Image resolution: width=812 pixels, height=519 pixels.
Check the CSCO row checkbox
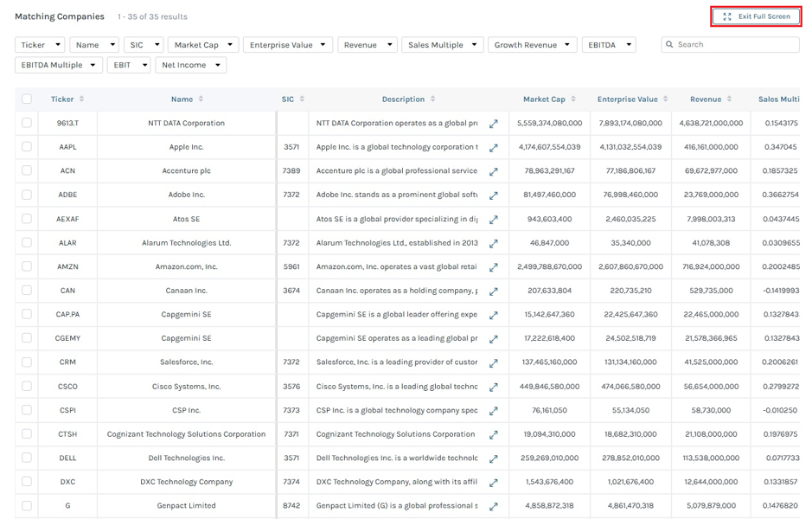click(27, 386)
